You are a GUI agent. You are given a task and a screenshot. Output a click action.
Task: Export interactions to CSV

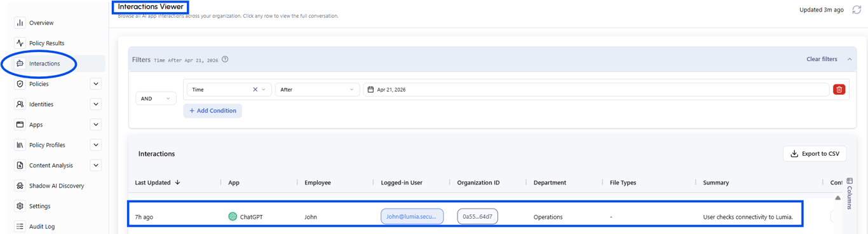tap(815, 153)
